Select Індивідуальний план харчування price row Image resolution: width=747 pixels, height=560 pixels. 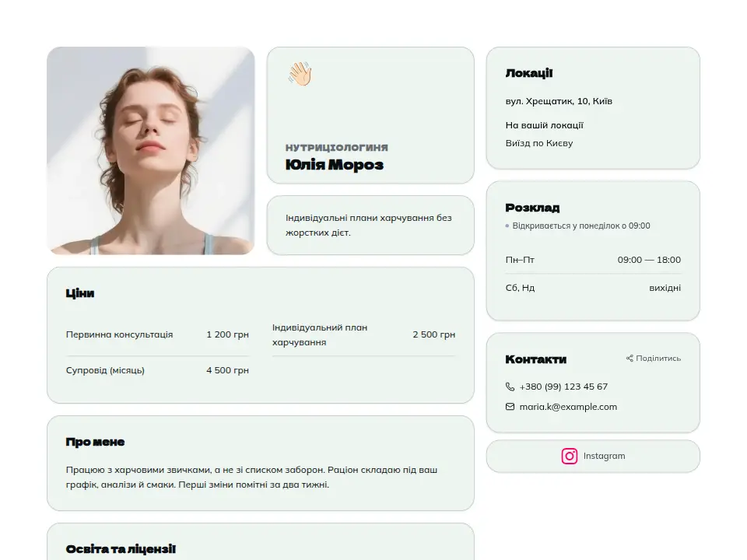click(x=363, y=334)
